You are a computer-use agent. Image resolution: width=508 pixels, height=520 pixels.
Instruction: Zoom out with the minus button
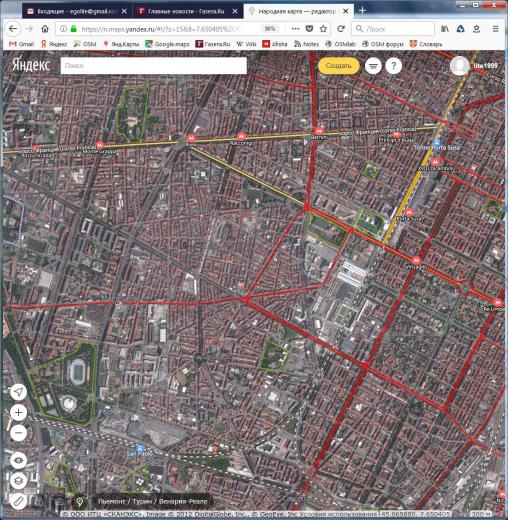(19, 433)
